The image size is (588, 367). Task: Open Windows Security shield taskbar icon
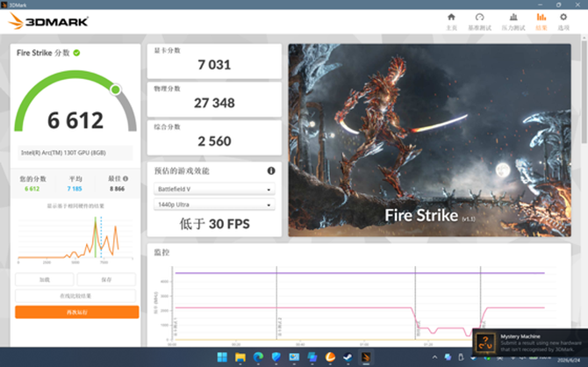point(276,356)
